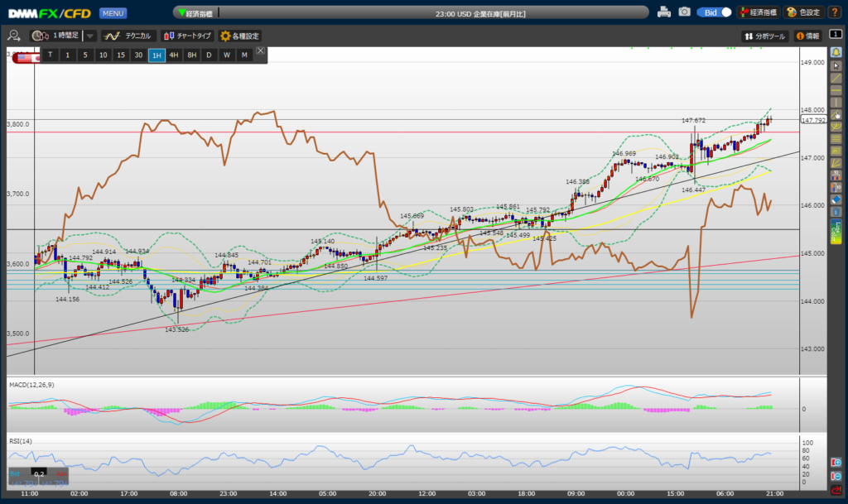Open the テクニカル indicators menu
Screen dimensions: 848x504
click(x=128, y=36)
